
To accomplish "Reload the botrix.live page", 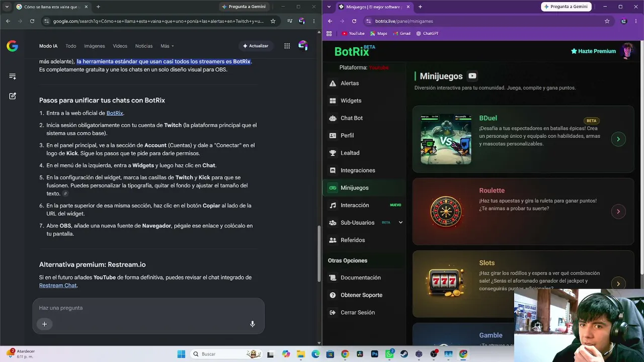I will pos(354,21).
